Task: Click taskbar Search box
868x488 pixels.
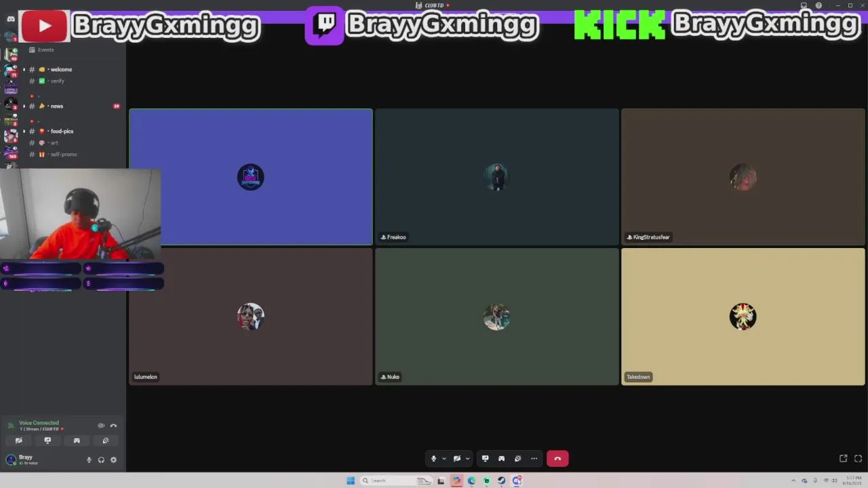Action: point(397,481)
